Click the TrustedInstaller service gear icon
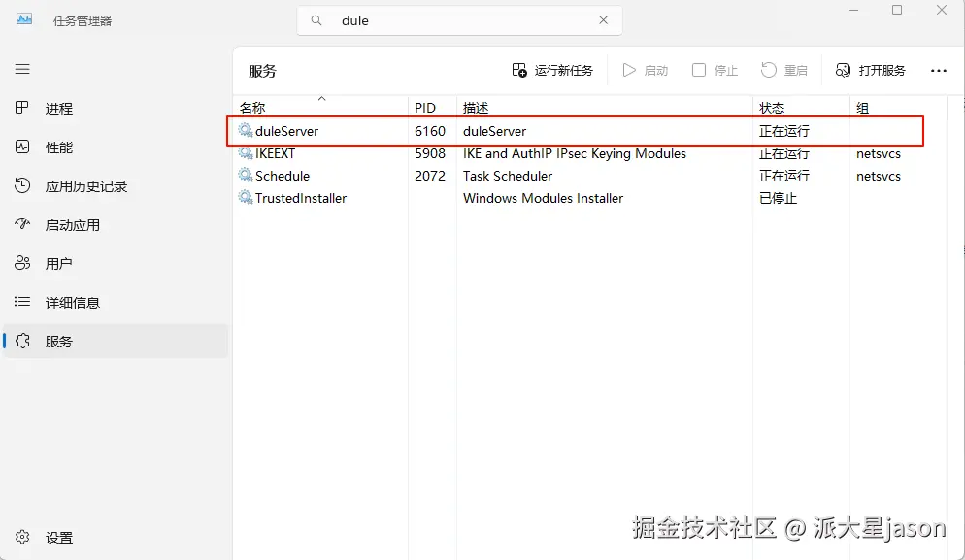Image resolution: width=965 pixels, height=560 pixels. coord(246,198)
